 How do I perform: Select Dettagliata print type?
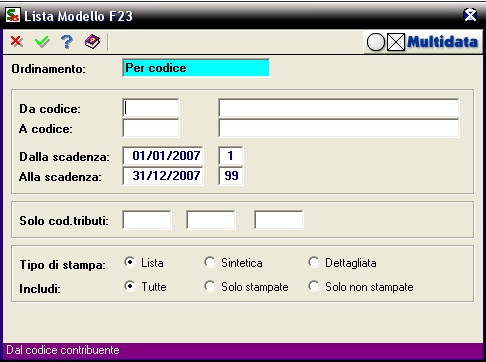click(x=314, y=263)
